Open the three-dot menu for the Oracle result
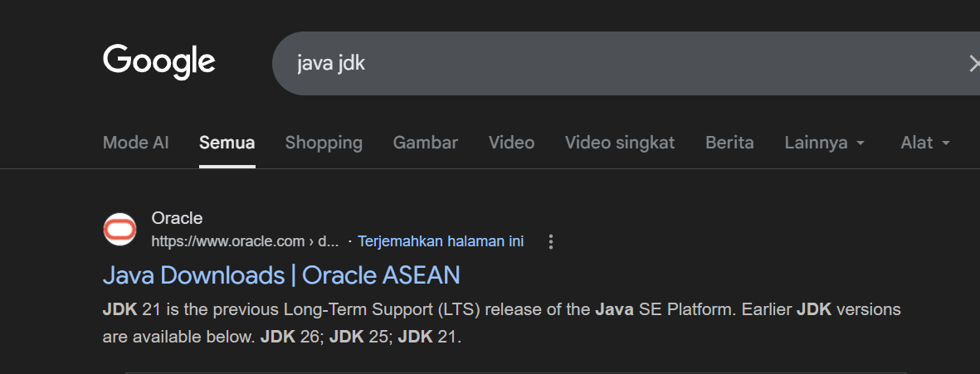980x374 pixels. (x=551, y=241)
